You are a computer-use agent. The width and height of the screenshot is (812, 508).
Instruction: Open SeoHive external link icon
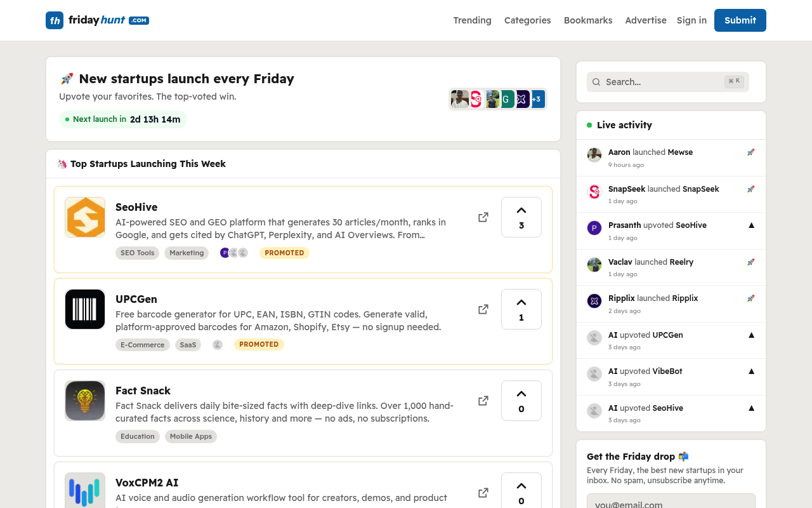click(483, 217)
